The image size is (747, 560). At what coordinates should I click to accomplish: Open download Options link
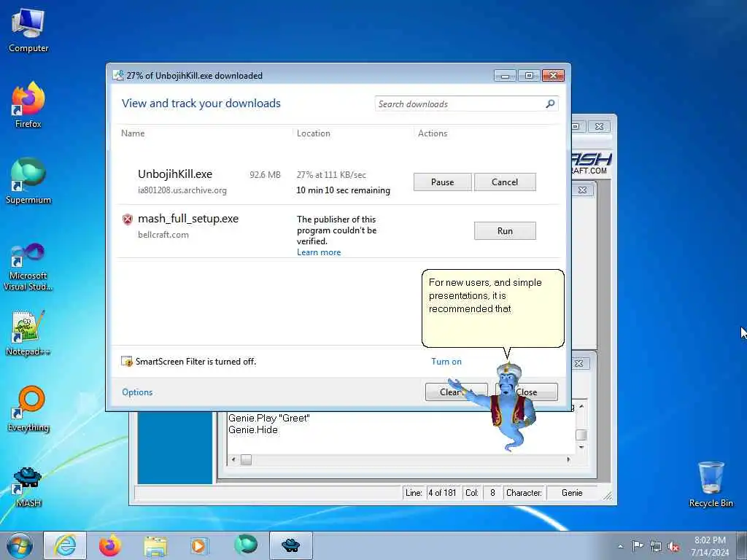(x=137, y=392)
